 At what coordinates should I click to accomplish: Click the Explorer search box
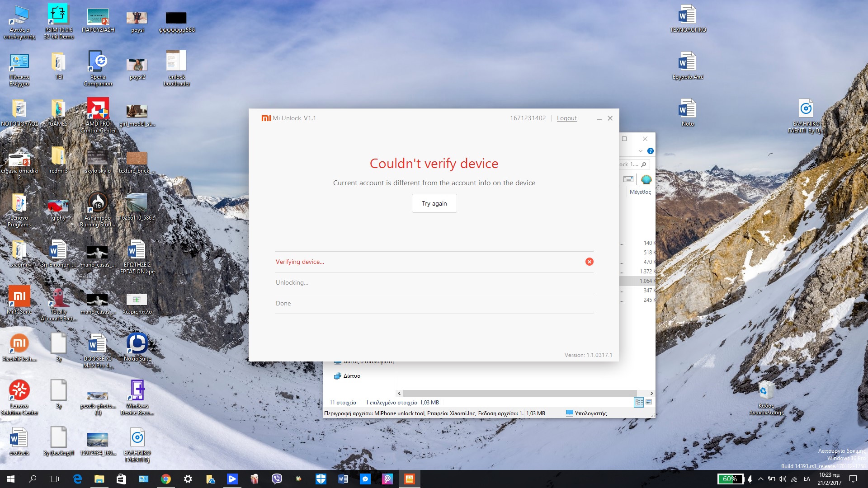[633, 164]
